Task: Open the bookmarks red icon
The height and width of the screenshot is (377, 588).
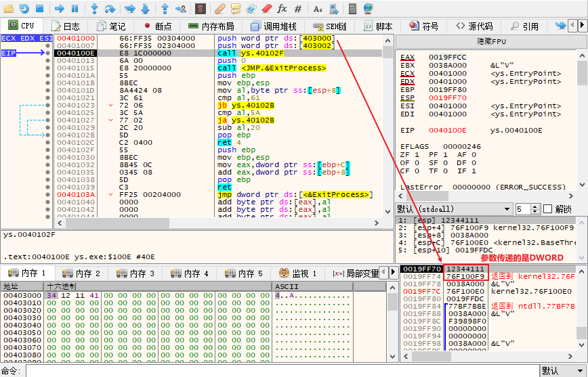Action: tap(267, 8)
